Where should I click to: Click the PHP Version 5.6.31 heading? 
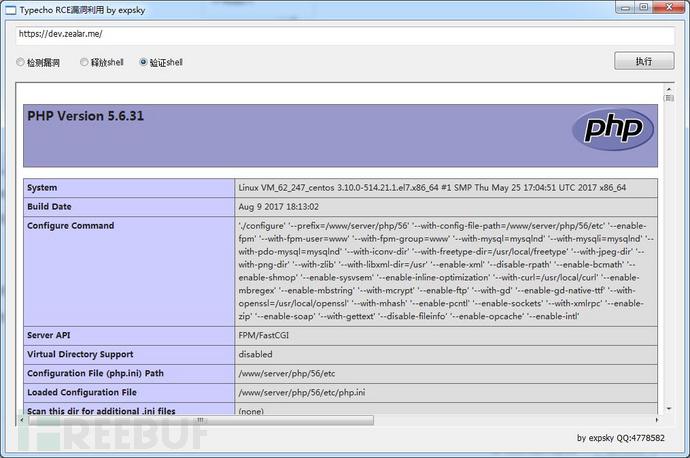(x=85, y=116)
